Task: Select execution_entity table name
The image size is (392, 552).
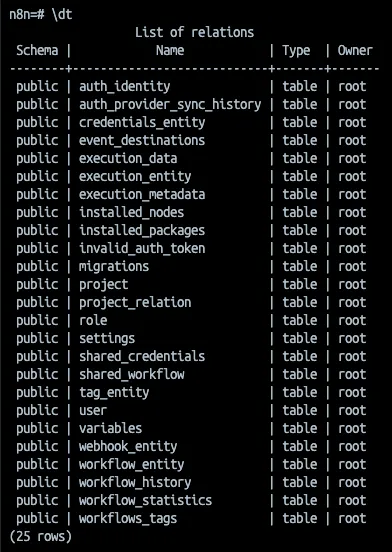Action: [135, 176]
